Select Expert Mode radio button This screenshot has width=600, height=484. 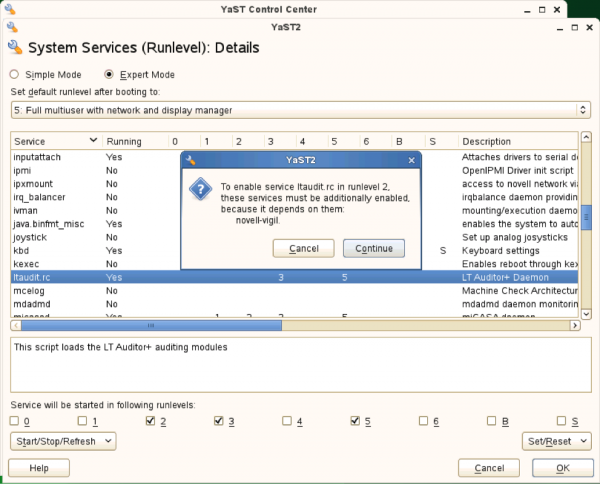coord(109,74)
